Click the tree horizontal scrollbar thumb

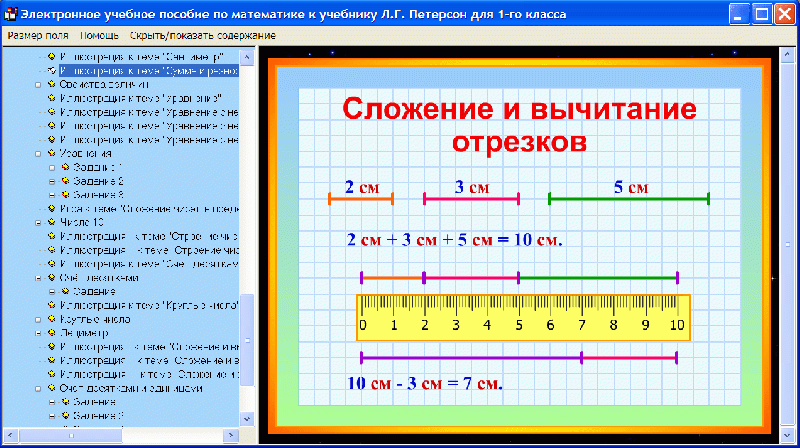[x=71, y=435]
